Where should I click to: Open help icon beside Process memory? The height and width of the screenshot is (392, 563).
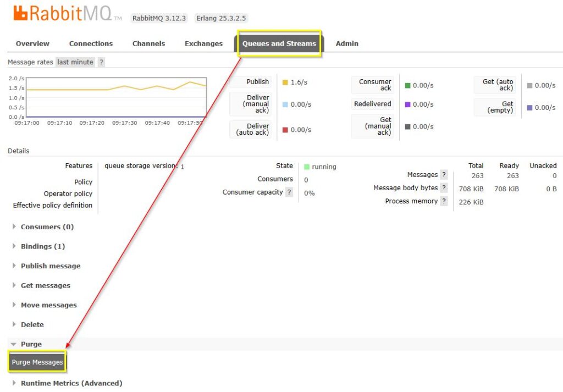[x=444, y=201]
